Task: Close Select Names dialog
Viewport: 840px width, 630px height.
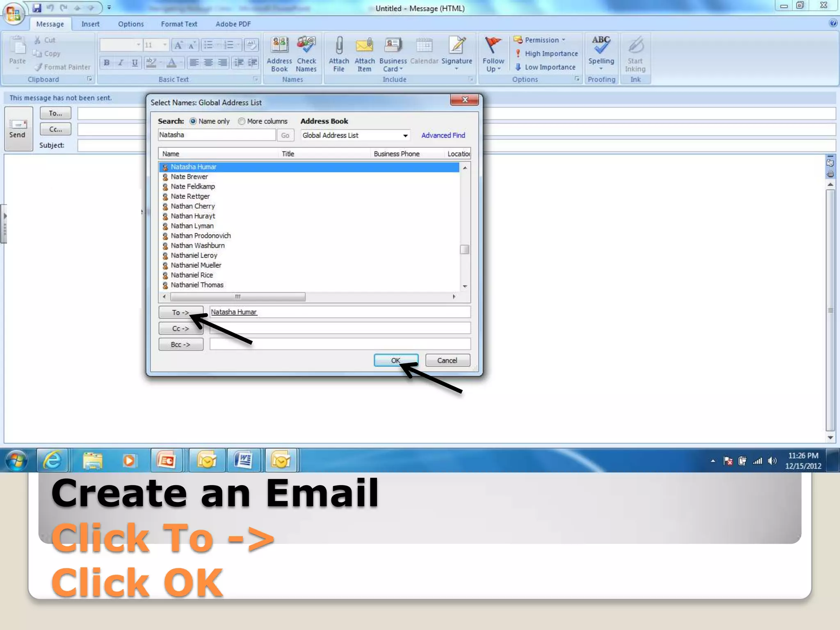Action: [x=464, y=100]
